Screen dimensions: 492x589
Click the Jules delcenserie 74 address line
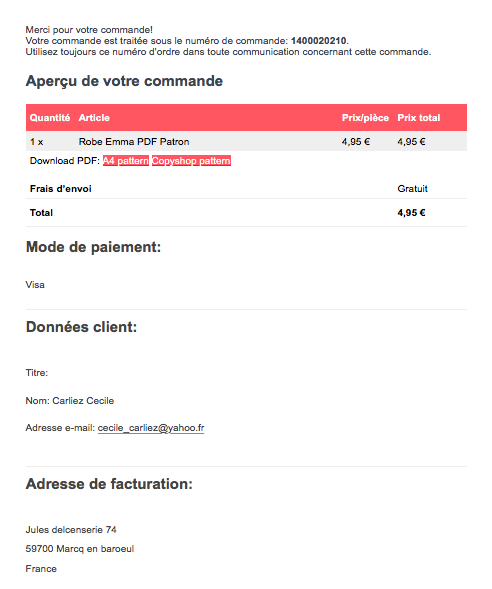coord(71,530)
